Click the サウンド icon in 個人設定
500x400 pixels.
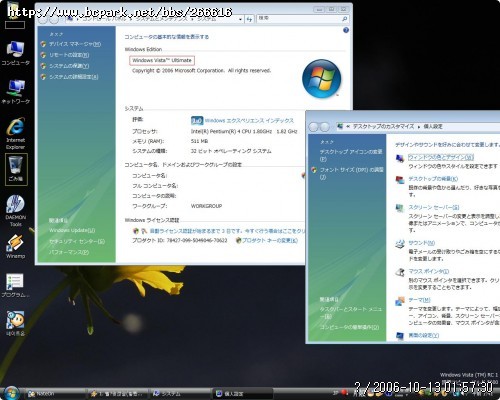(x=400, y=244)
